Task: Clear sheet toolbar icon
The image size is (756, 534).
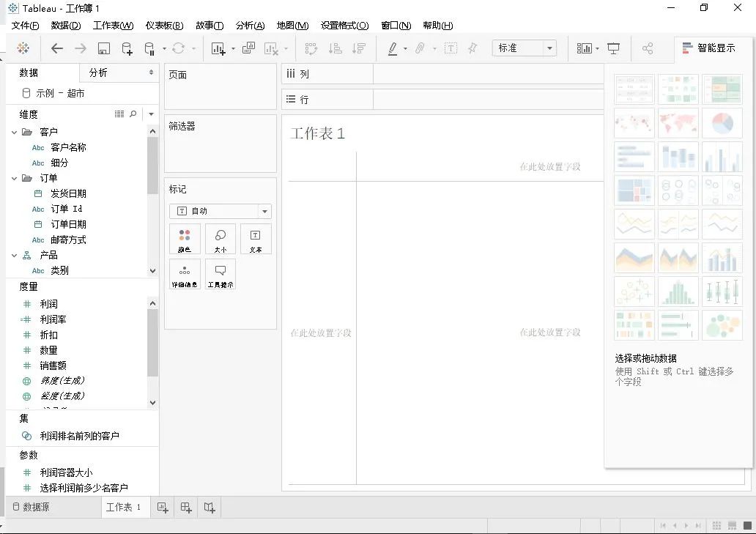Action: [272, 48]
